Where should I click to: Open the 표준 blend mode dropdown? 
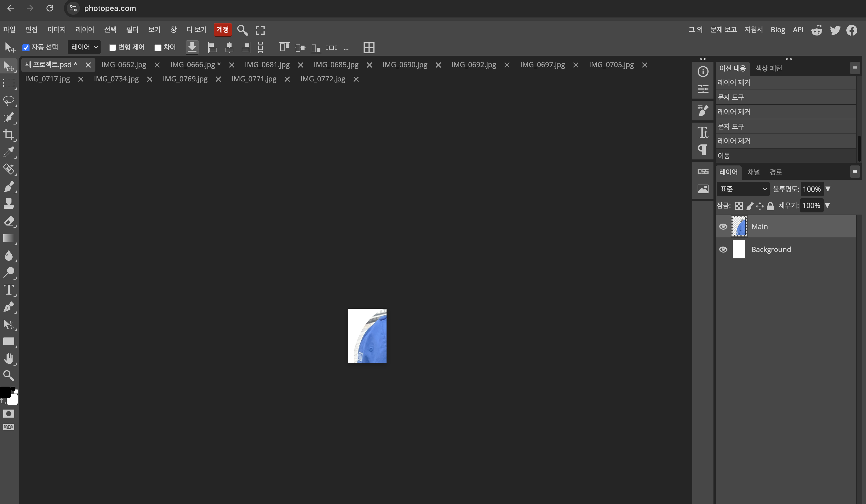[x=743, y=189]
